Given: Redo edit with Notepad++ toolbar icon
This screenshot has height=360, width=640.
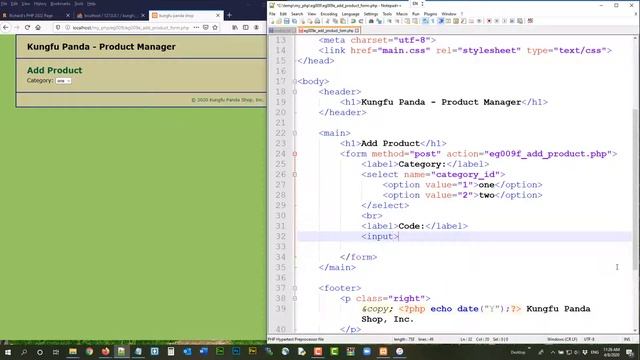Looking at the screenshot, I should 361,21.
